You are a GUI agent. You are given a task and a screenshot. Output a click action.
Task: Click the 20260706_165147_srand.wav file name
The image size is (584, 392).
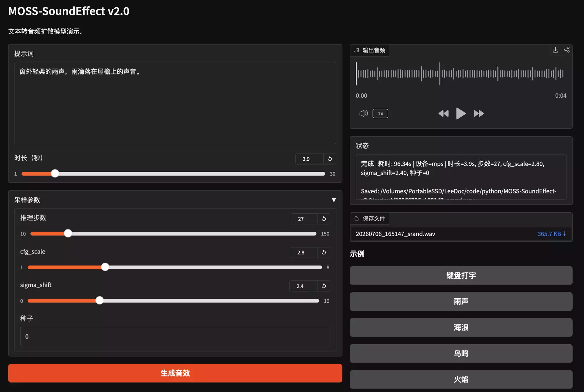[x=395, y=234]
